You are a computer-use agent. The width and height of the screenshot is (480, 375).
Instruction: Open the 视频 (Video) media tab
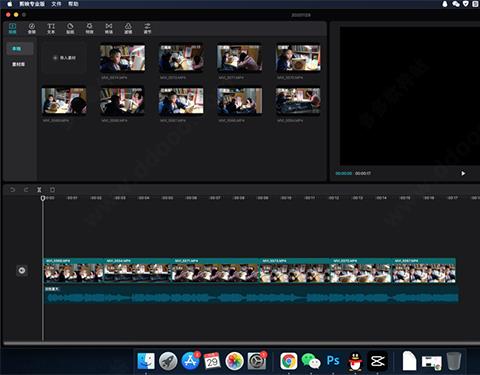tap(12, 29)
